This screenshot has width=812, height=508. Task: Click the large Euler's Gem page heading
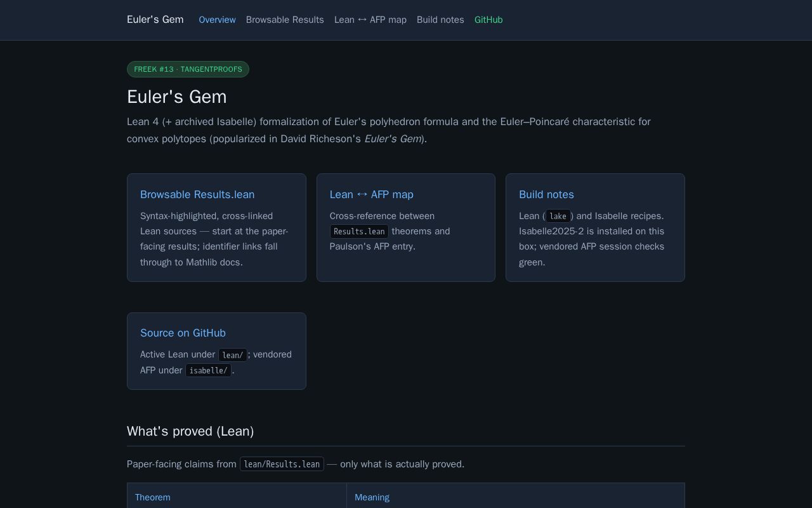[x=177, y=97]
